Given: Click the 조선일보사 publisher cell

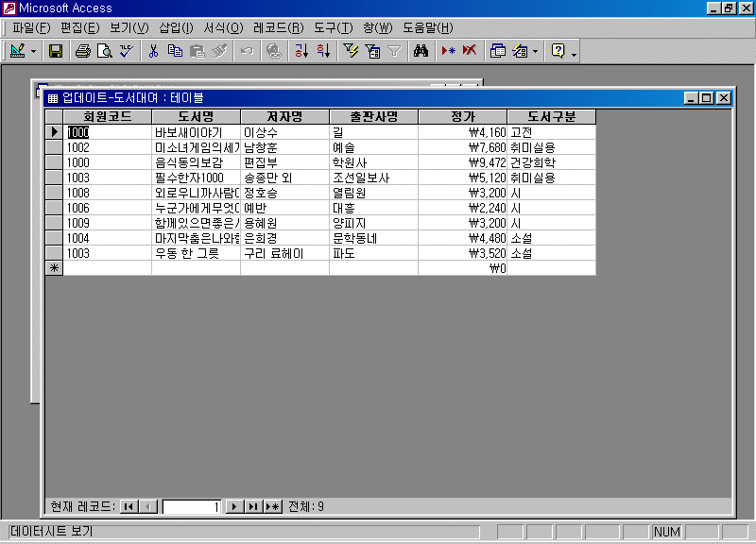Looking at the screenshot, I should (373, 178).
